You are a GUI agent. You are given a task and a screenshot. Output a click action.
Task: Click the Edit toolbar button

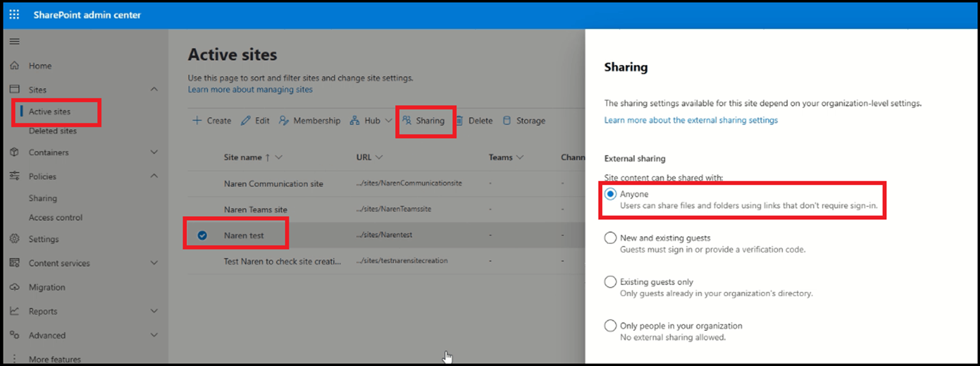point(255,120)
